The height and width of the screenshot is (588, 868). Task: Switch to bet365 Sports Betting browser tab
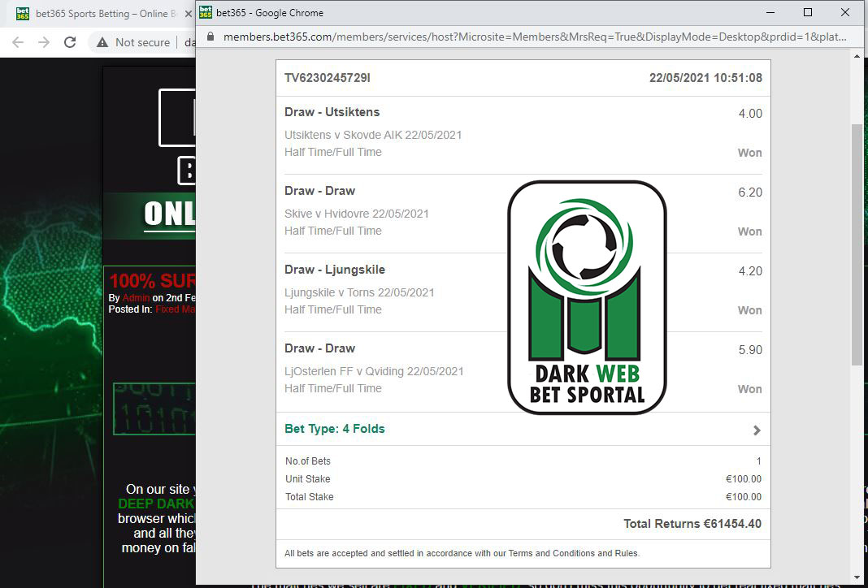98,14
